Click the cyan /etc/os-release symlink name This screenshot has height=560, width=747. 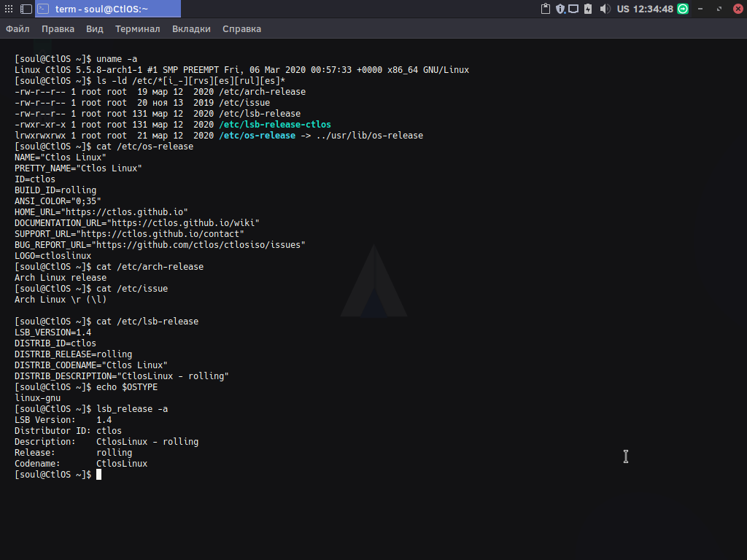[258, 136]
